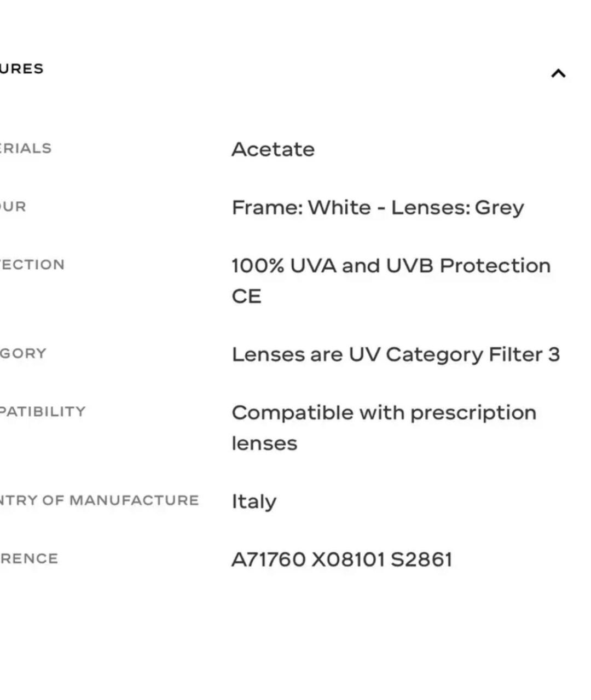Image resolution: width=591 pixels, height=700 pixels.
Task: Select the Italy manufacture value
Action: pos(254,501)
